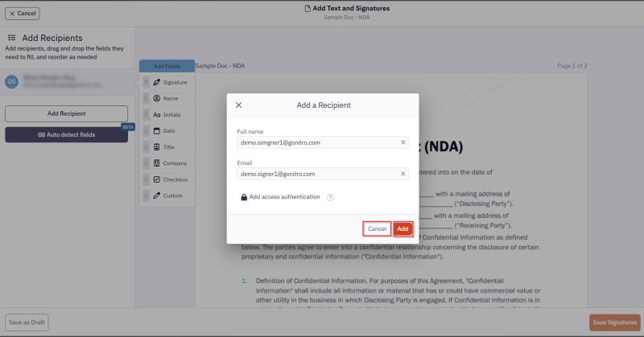
Task: Click the Full name text field
Action: 316,142
